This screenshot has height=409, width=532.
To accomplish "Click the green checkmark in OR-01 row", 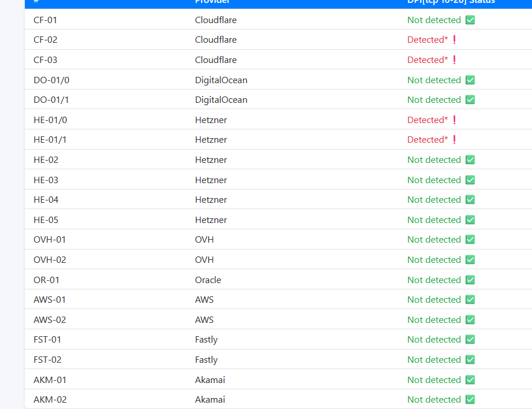I will click(x=470, y=280).
